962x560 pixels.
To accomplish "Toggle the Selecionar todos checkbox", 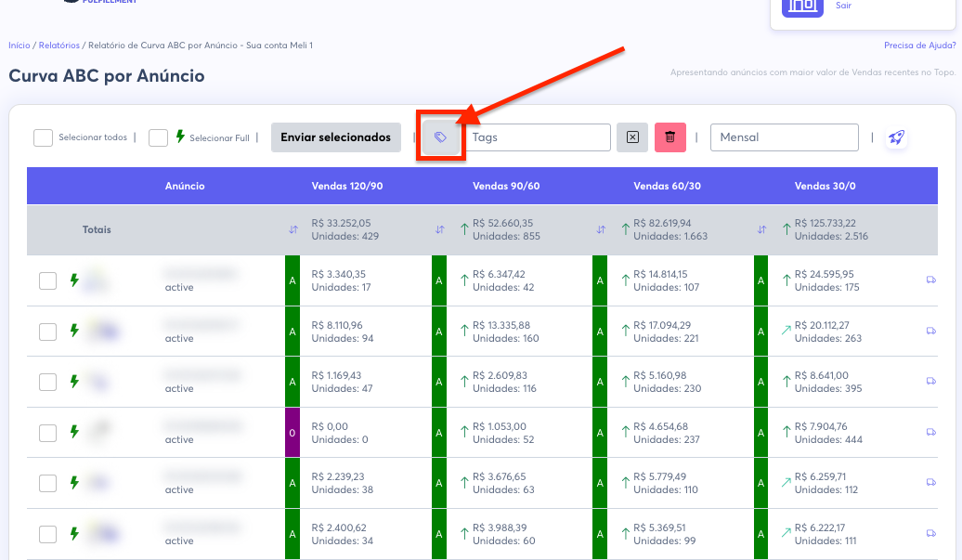I will coord(43,138).
